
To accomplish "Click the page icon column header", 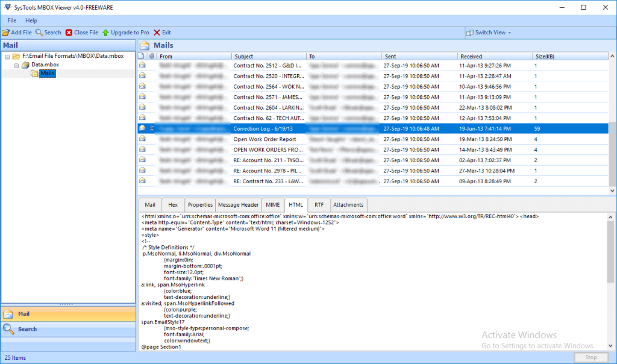I will (x=141, y=56).
